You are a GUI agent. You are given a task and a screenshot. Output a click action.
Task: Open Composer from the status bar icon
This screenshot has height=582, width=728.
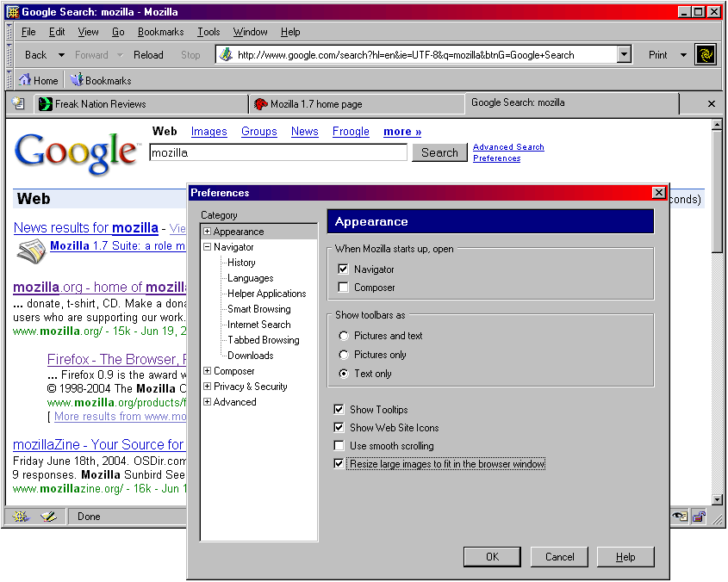point(48,517)
